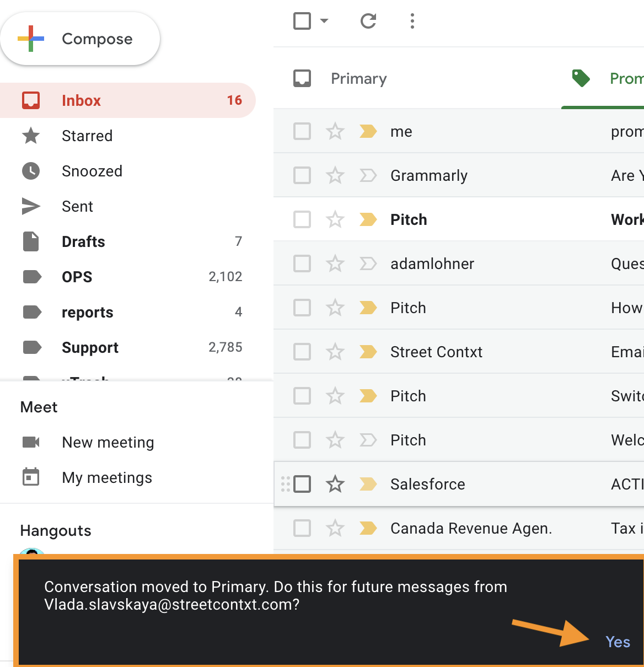Mark the Grammarly email as important
This screenshot has height=667, width=644.
(368, 175)
